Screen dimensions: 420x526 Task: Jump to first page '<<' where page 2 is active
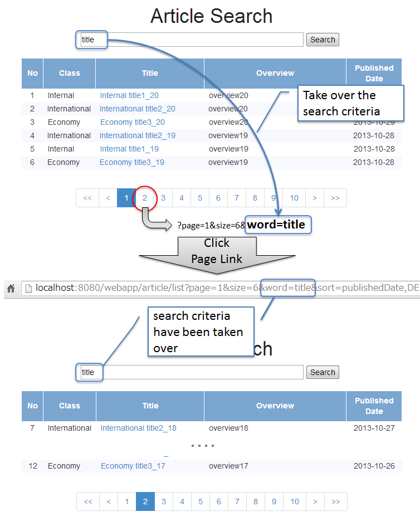[88, 501]
